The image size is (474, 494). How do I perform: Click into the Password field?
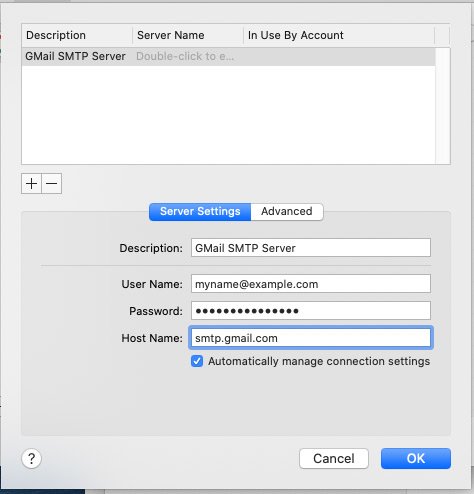pos(311,311)
